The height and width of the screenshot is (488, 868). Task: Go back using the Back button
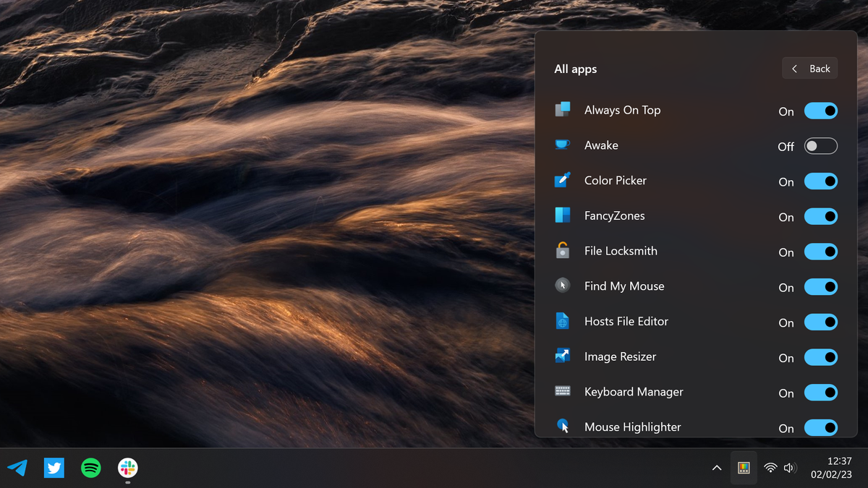pos(809,69)
